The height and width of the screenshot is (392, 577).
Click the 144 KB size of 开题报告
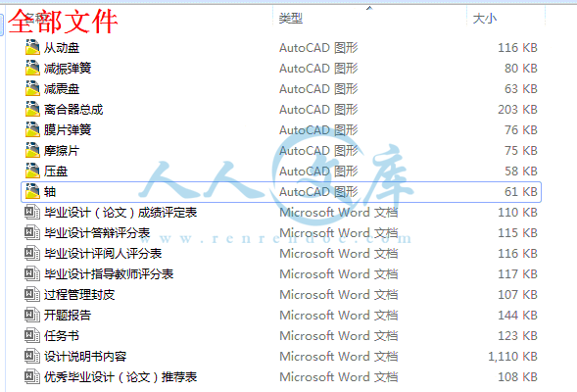pyautogui.click(x=517, y=316)
